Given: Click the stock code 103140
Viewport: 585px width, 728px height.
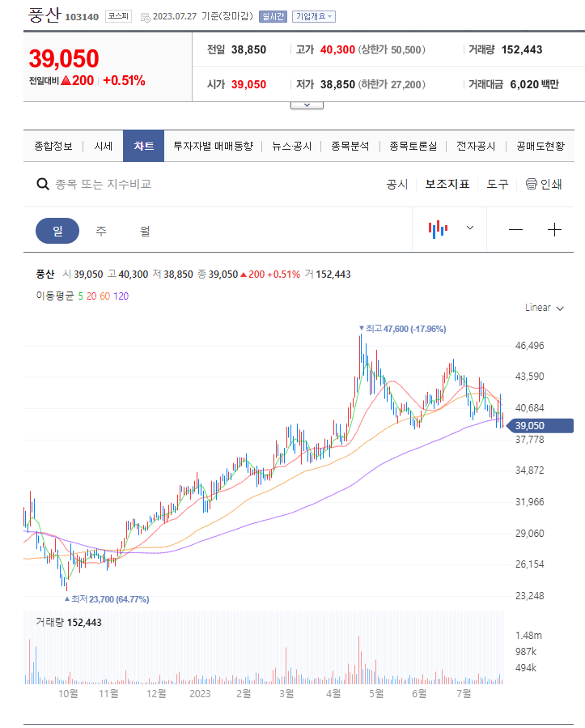Looking at the screenshot, I should tap(82, 17).
